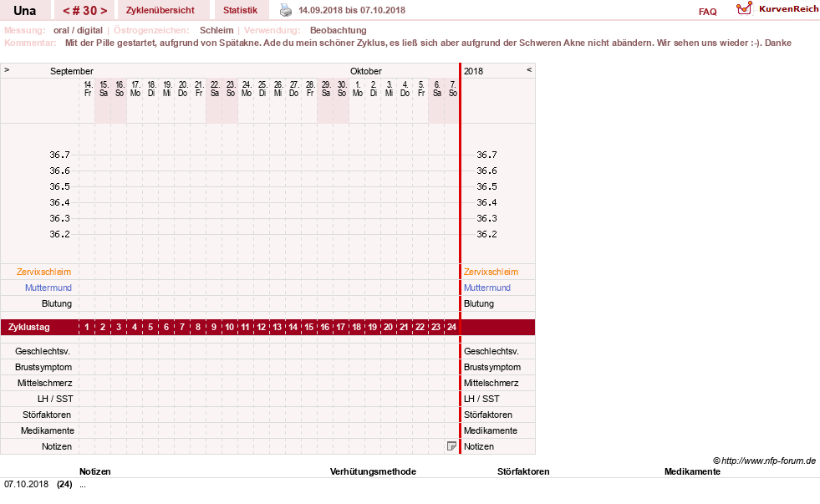Click the left Brustsymptom row label
Viewport: 820px width, 504px height.
click(43, 367)
